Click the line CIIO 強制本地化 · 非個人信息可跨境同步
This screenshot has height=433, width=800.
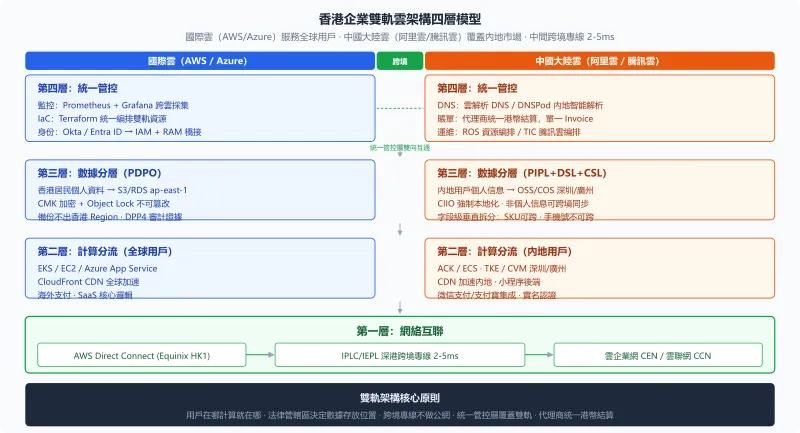point(513,203)
